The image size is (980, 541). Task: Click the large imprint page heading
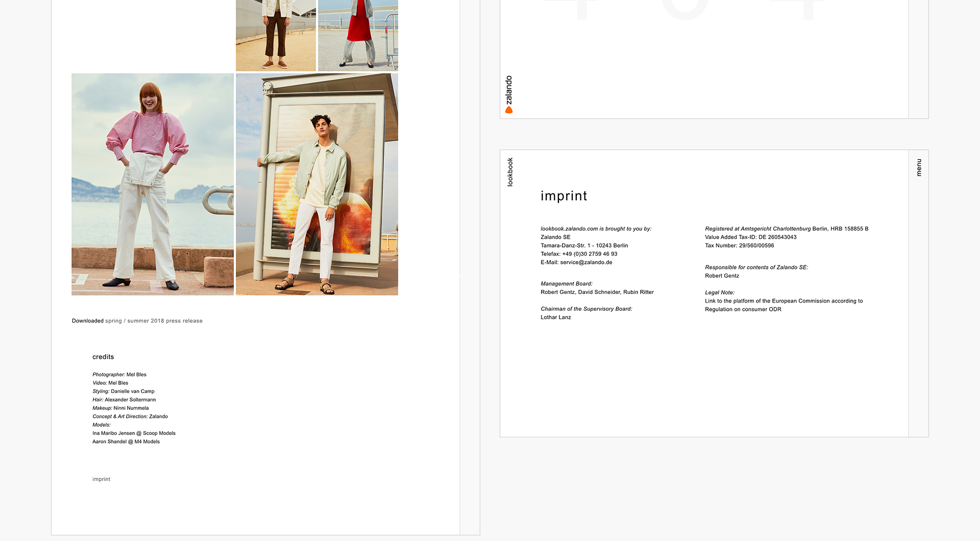(x=563, y=196)
